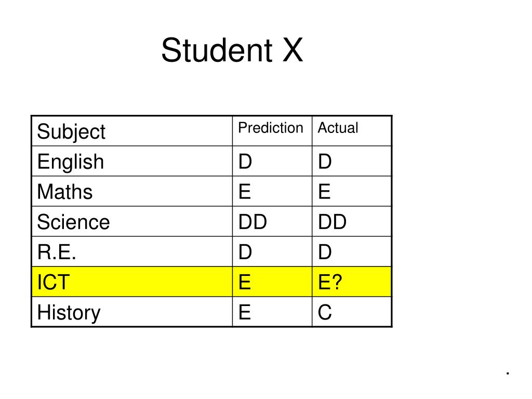Select the Subject header cell
The width and height of the screenshot is (532, 399).
132,131
